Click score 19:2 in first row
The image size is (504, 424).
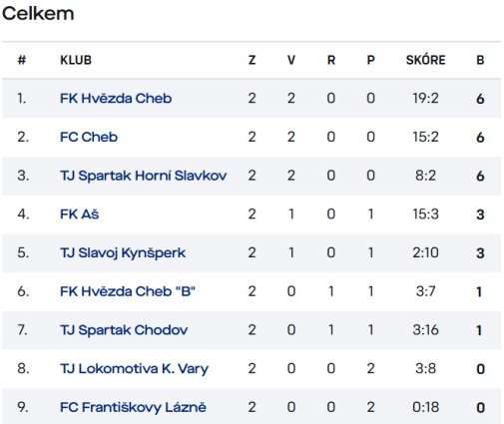425,99
